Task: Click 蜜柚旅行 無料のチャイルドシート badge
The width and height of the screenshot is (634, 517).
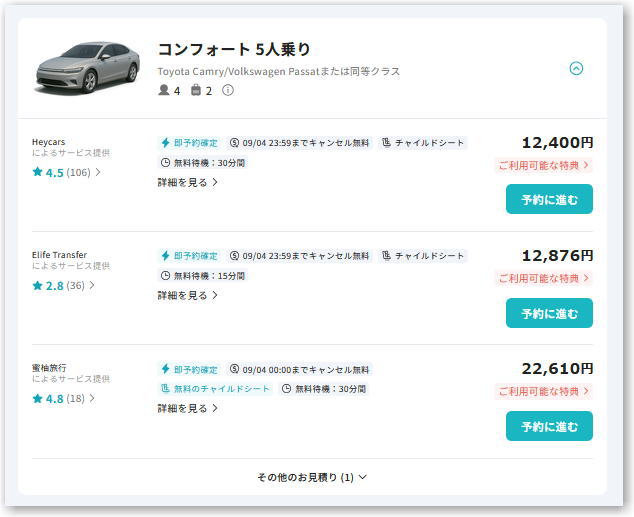Action: pos(215,389)
